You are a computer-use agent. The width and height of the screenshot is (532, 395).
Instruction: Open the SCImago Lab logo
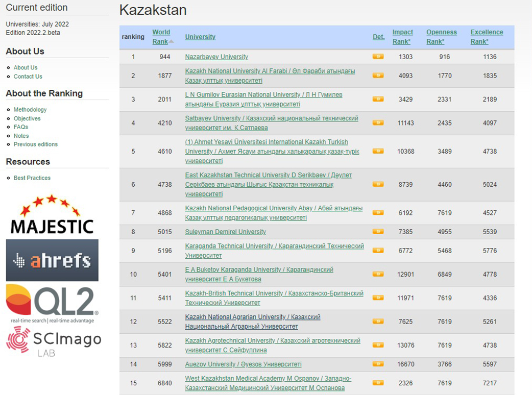53,341
